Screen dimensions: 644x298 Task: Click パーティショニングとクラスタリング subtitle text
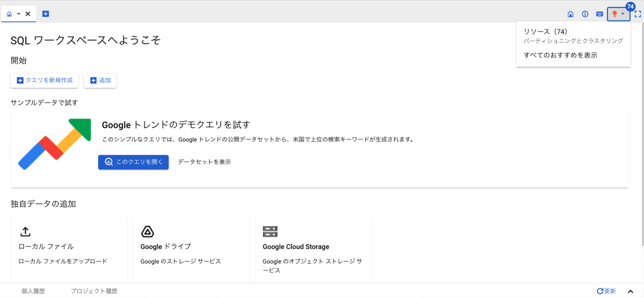coord(573,41)
